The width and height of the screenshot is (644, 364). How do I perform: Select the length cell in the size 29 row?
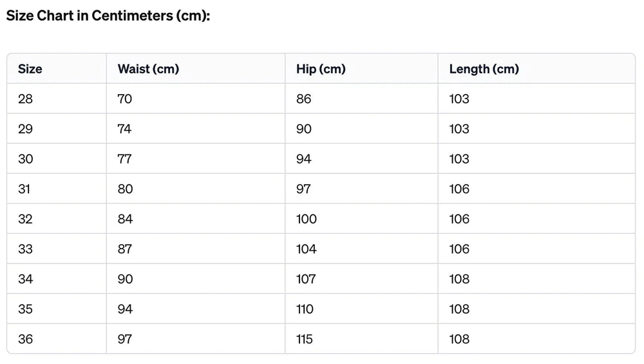point(459,129)
